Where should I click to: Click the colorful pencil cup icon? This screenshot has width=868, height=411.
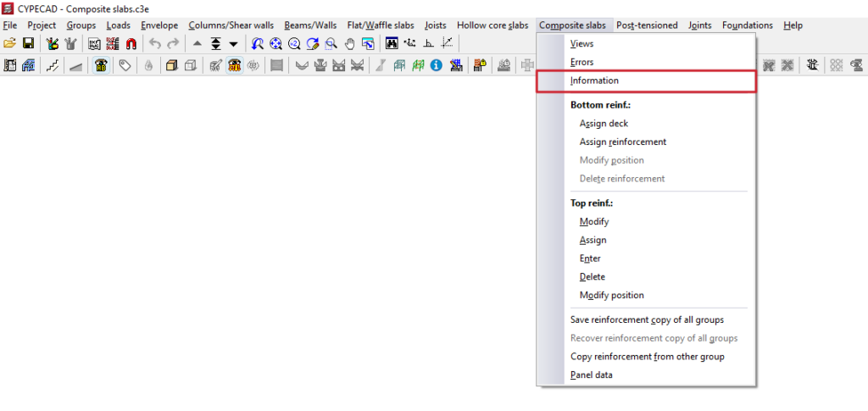pos(53,44)
